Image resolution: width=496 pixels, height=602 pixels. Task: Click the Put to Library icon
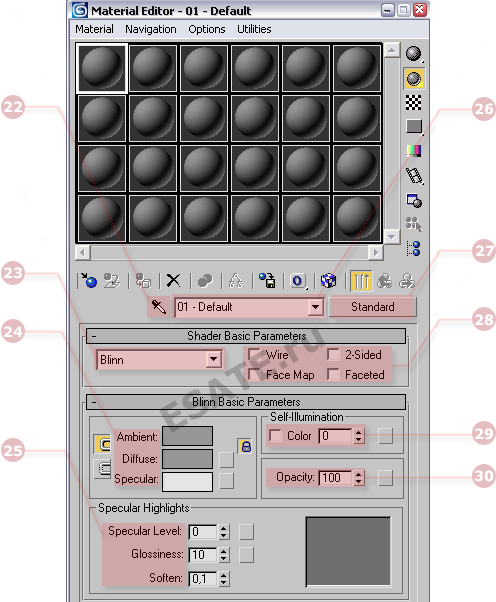tap(267, 281)
